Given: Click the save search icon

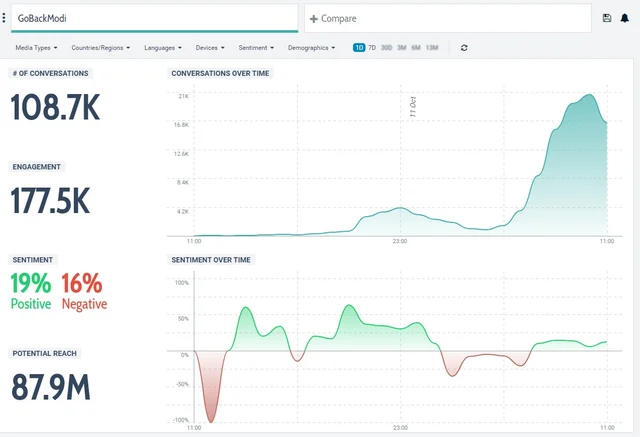Looking at the screenshot, I should coord(607,18).
